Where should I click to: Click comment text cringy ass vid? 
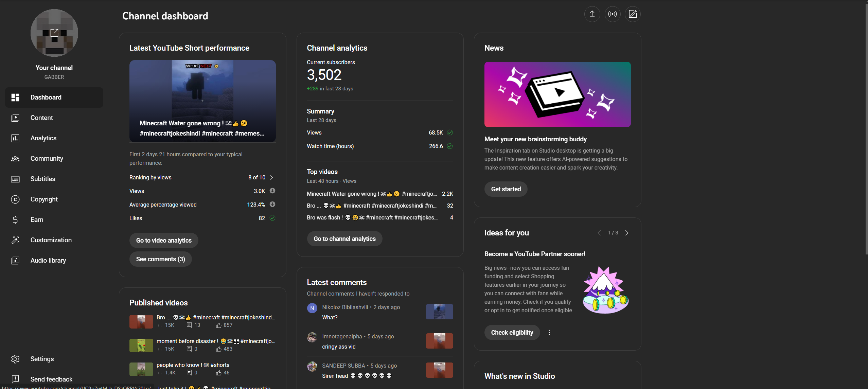pos(339,347)
